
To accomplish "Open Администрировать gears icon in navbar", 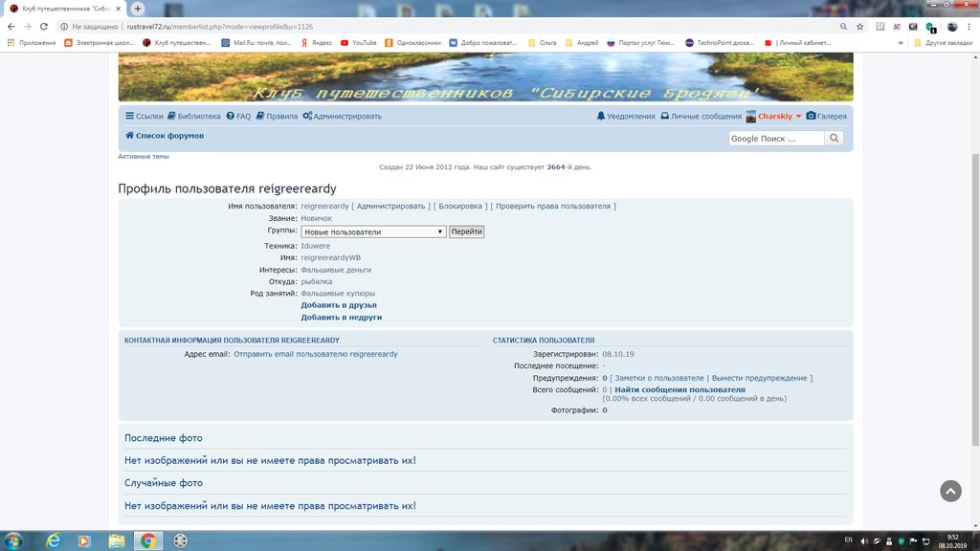I will pyautogui.click(x=307, y=117).
